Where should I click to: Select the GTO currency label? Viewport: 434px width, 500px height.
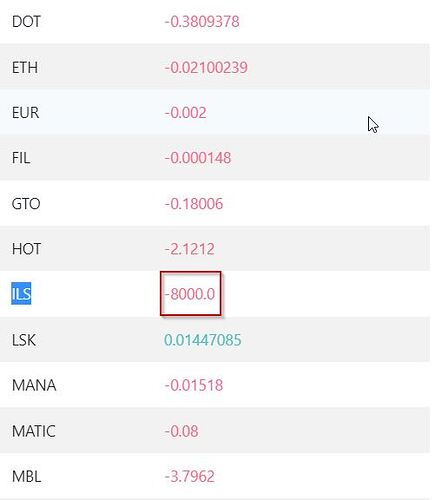[26, 204]
